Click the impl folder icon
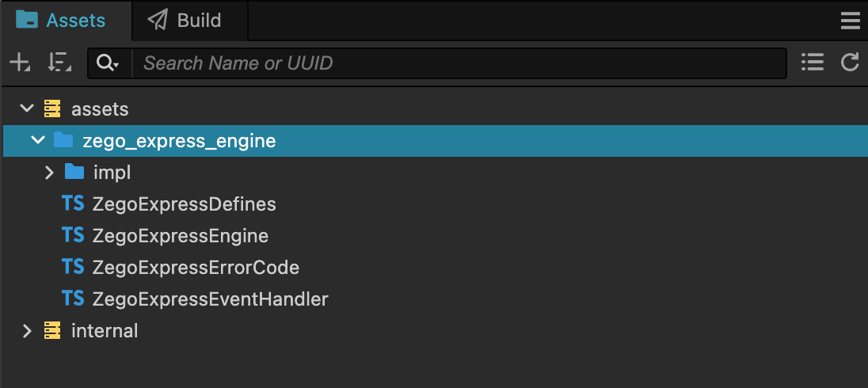Image resolution: width=868 pixels, height=388 pixels. click(x=74, y=172)
